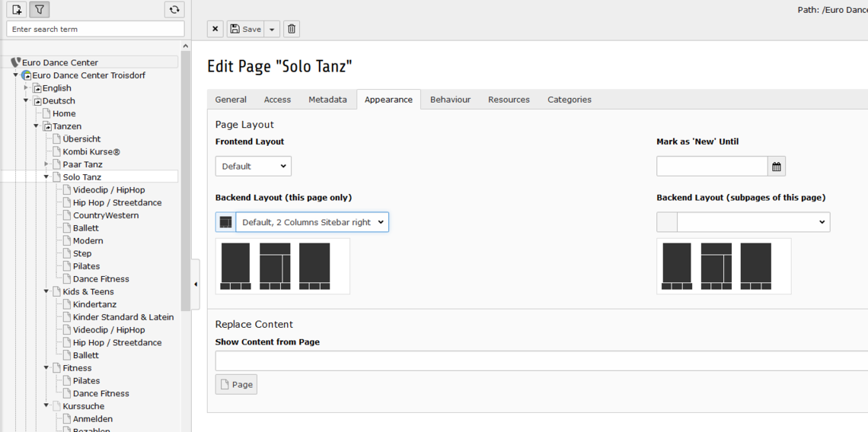Click the page tree search field
Screen dimensions: 868x432
pyautogui.click(x=95, y=29)
